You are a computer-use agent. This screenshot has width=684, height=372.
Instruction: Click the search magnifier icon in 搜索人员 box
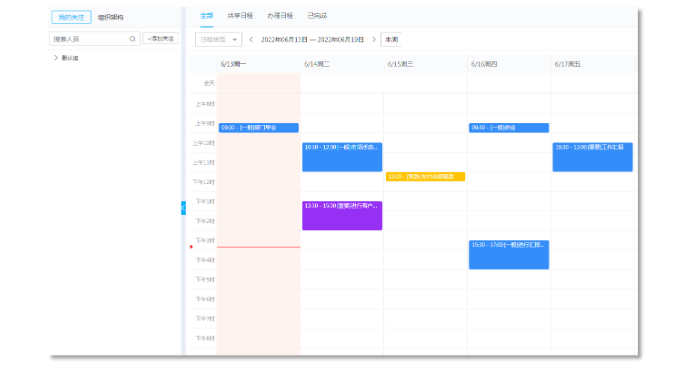(132, 39)
